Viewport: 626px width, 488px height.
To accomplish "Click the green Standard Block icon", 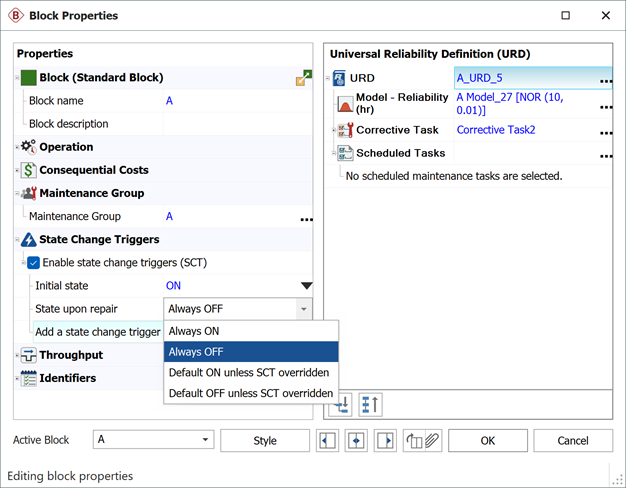I will 28,77.
